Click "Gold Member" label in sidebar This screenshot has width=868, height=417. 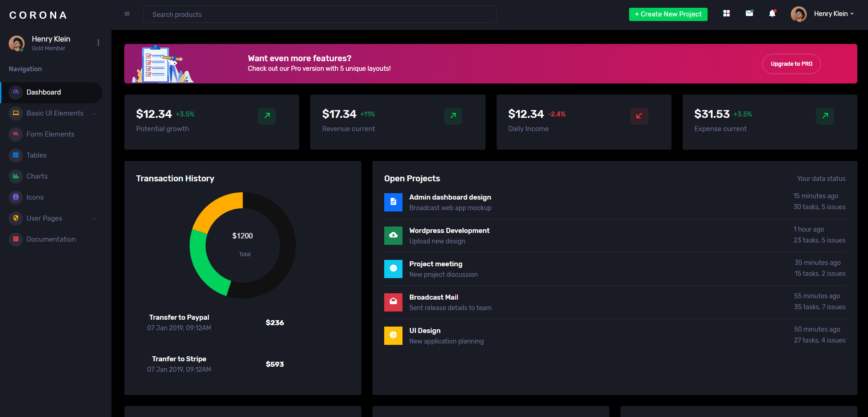pos(48,48)
